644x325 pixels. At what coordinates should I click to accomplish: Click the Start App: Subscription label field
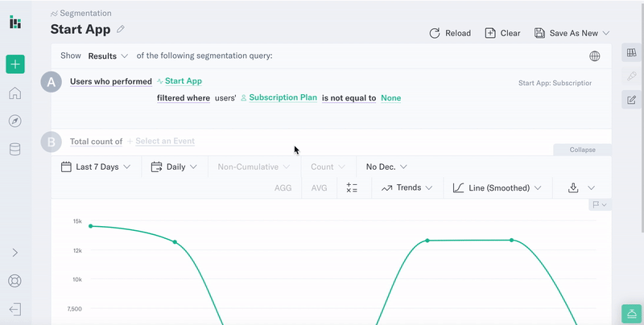coord(555,84)
